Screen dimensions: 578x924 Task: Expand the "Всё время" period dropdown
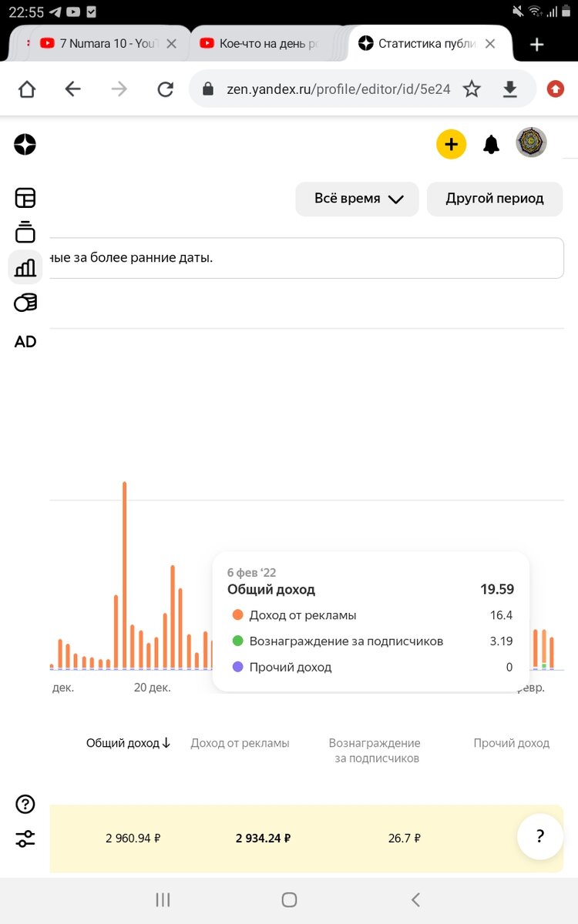point(357,199)
